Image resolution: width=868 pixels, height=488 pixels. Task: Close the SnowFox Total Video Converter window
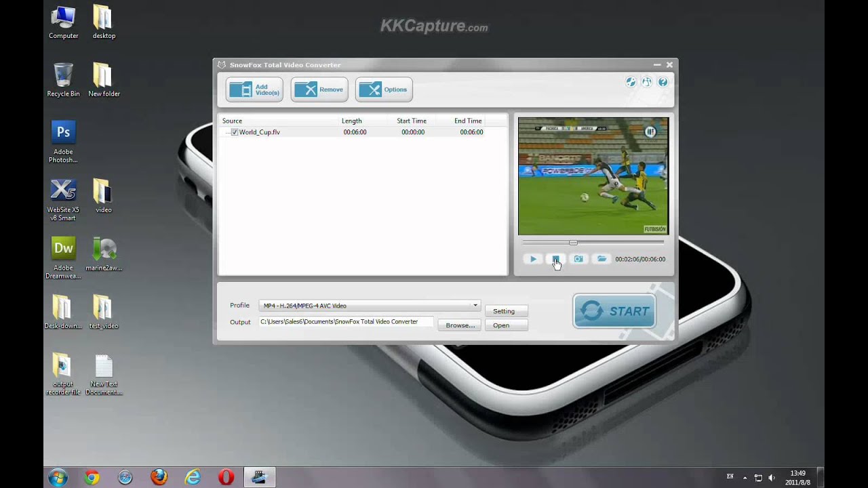[669, 65]
